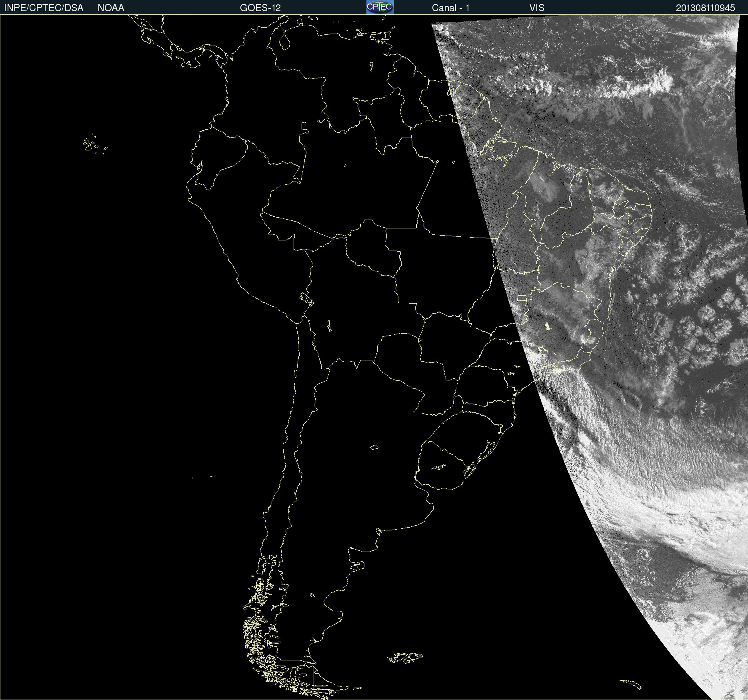Click the 201308110945 timestamp
Viewport: 748px width, 700px height.
click(x=706, y=8)
